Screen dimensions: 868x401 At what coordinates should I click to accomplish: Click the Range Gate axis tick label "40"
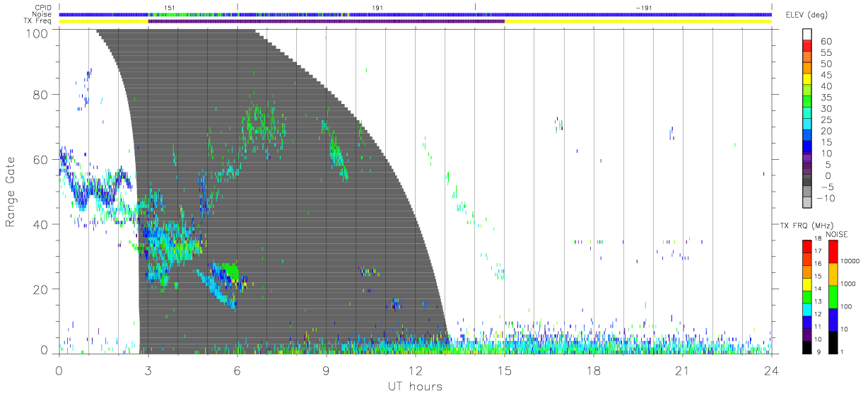42,224
